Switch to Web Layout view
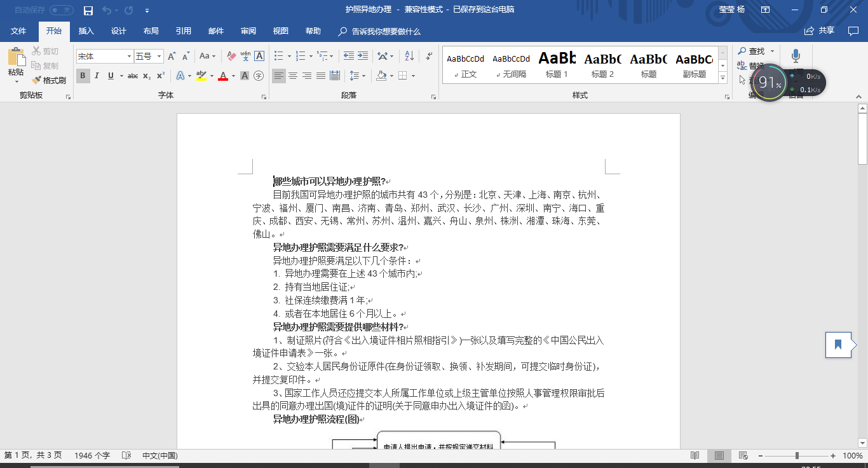Screen dimensions: 868x468 pyautogui.click(x=743, y=455)
